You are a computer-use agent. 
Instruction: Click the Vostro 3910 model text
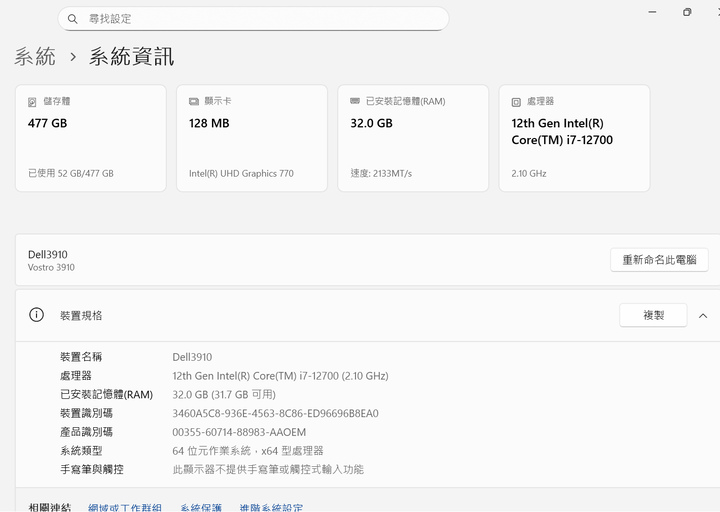tap(51, 267)
